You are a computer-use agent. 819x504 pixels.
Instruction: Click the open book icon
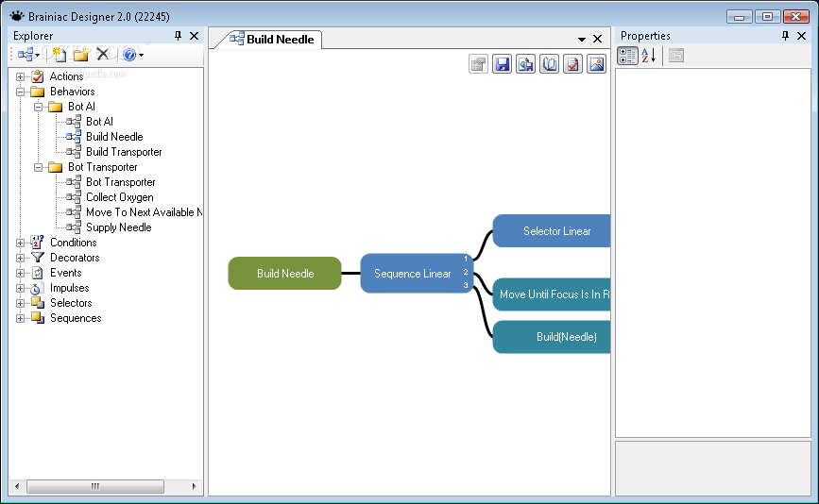point(549,64)
